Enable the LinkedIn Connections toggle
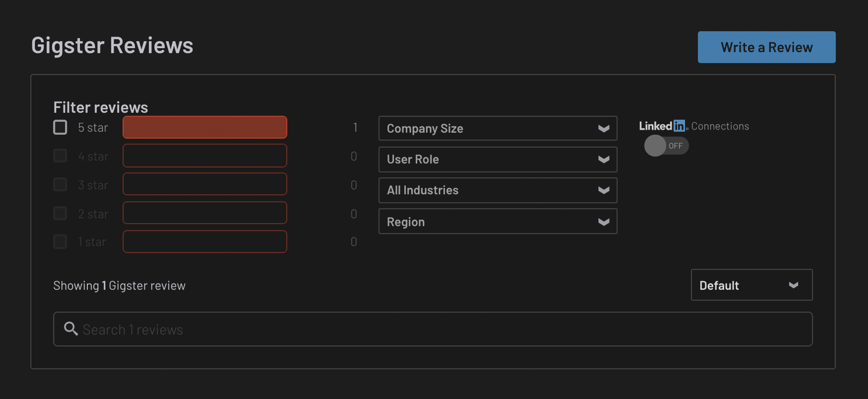This screenshot has height=399, width=868. pos(666,146)
